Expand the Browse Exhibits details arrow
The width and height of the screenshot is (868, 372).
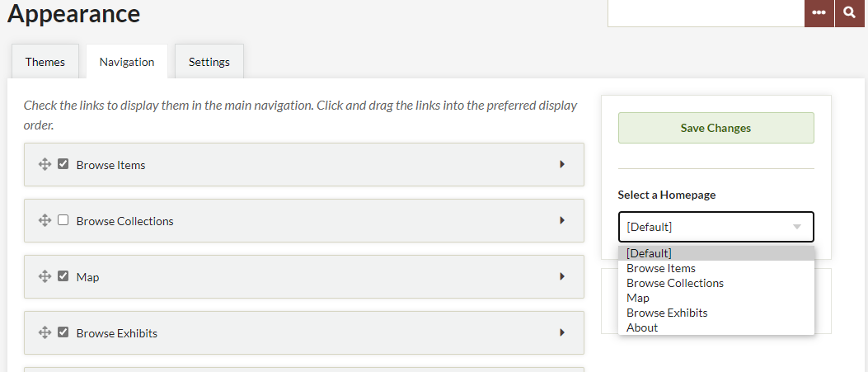(562, 332)
